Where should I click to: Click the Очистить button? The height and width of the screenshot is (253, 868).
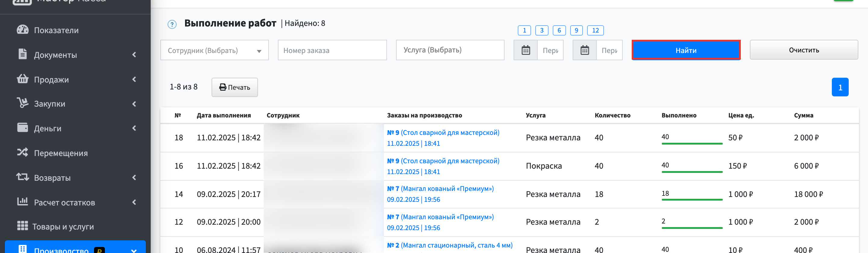click(804, 50)
